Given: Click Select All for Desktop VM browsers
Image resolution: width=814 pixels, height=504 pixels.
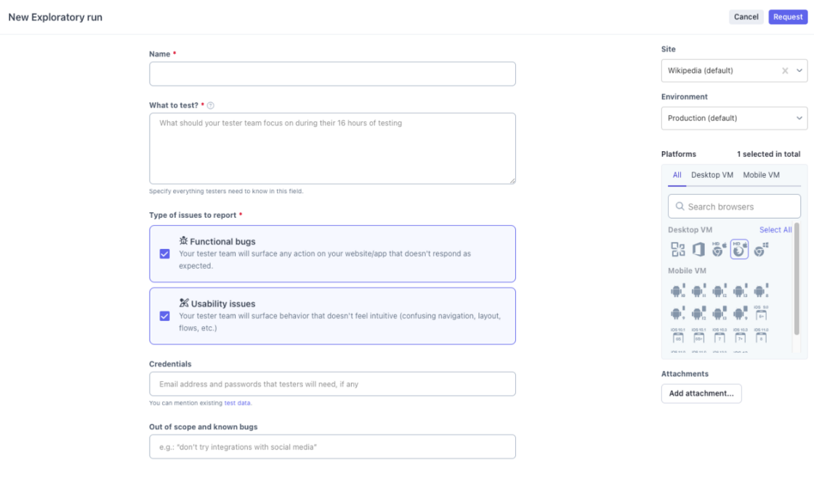Looking at the screenshot, I should (x=775, y=229).
